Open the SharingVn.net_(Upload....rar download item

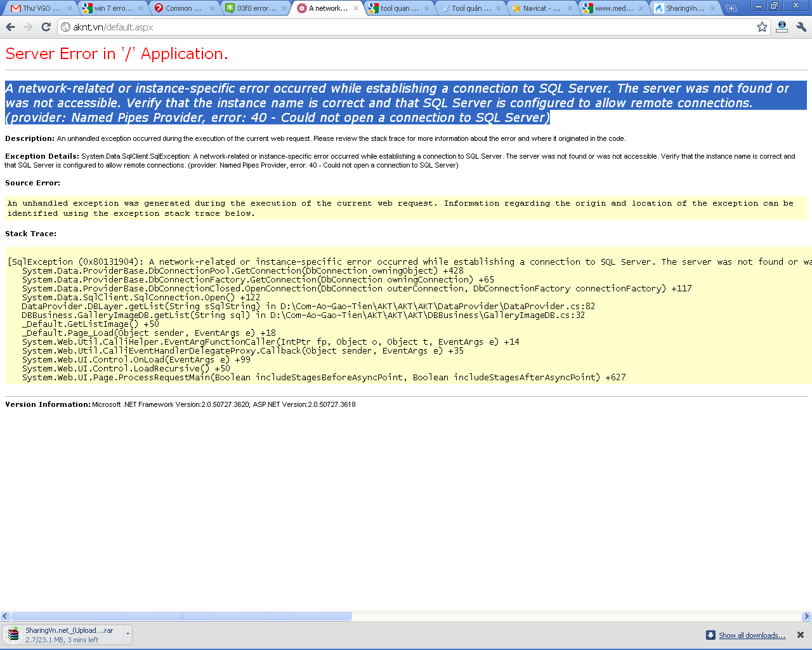coord(63,635)
